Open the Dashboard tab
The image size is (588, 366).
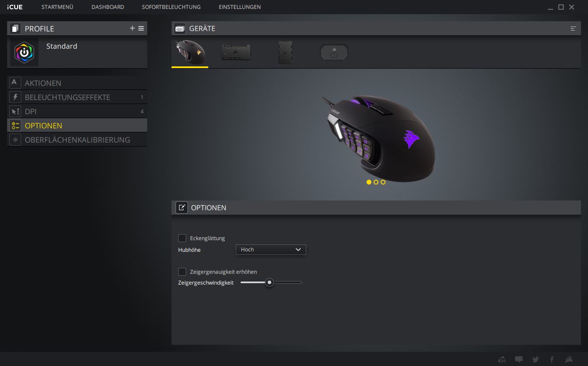coord(108,7)
